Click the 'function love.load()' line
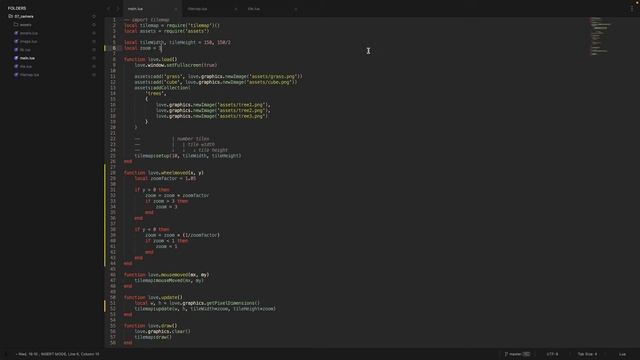The width and height of the screenshot is (640, 360). pos(150,59)
